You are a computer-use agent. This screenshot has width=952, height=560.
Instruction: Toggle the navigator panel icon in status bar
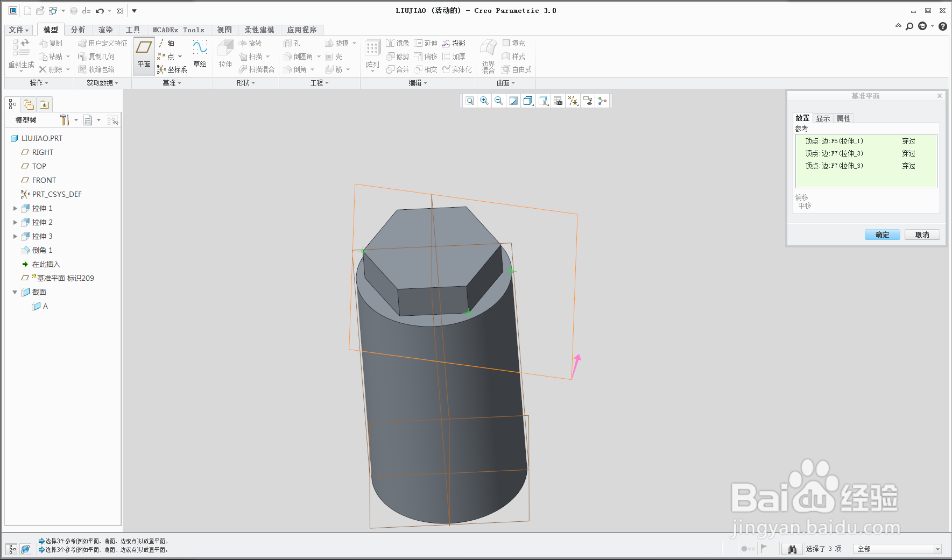(12, 549)
